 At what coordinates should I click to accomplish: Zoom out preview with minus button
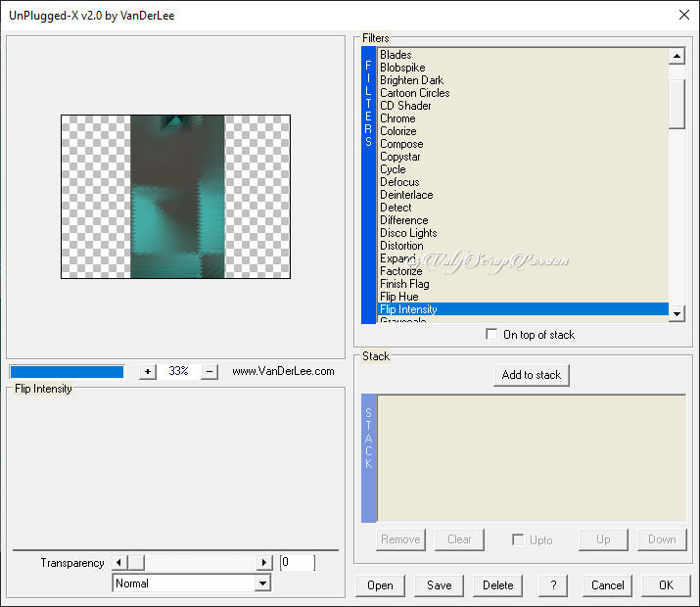210,371
